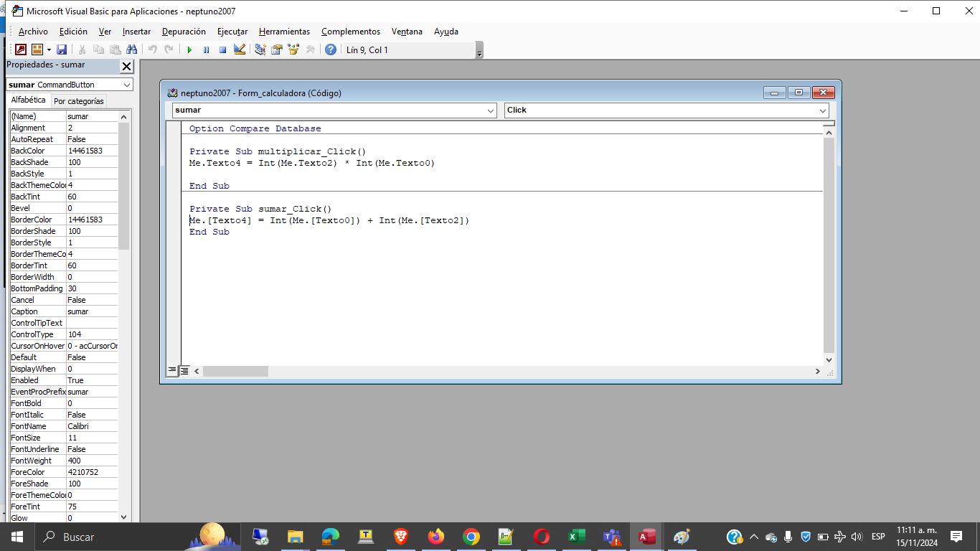Open Find using the binoculars icon
Screen dimensions: 980x551
pyautogui.click(x=131, y=50)
